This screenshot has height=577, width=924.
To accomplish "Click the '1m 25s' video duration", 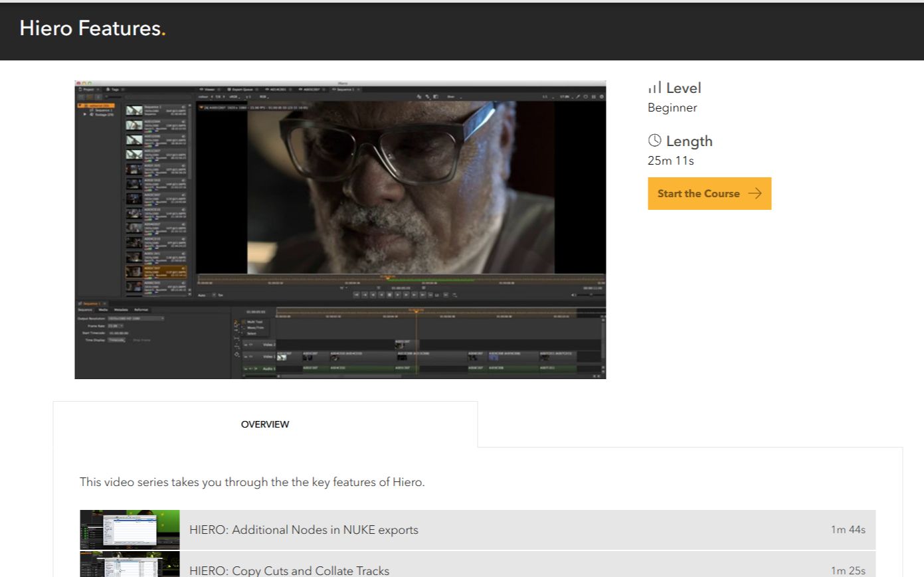I will click(848, 570).
